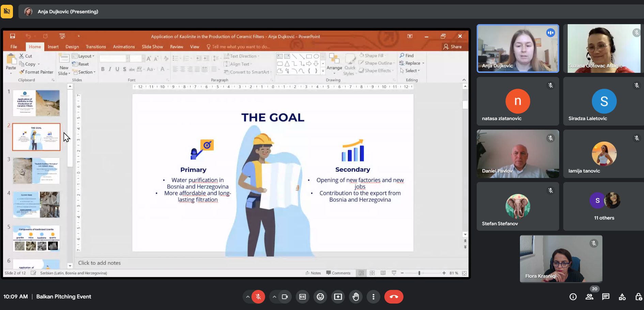
Task: Toggle closed captions CC button
Action: [x=303, y=297]
